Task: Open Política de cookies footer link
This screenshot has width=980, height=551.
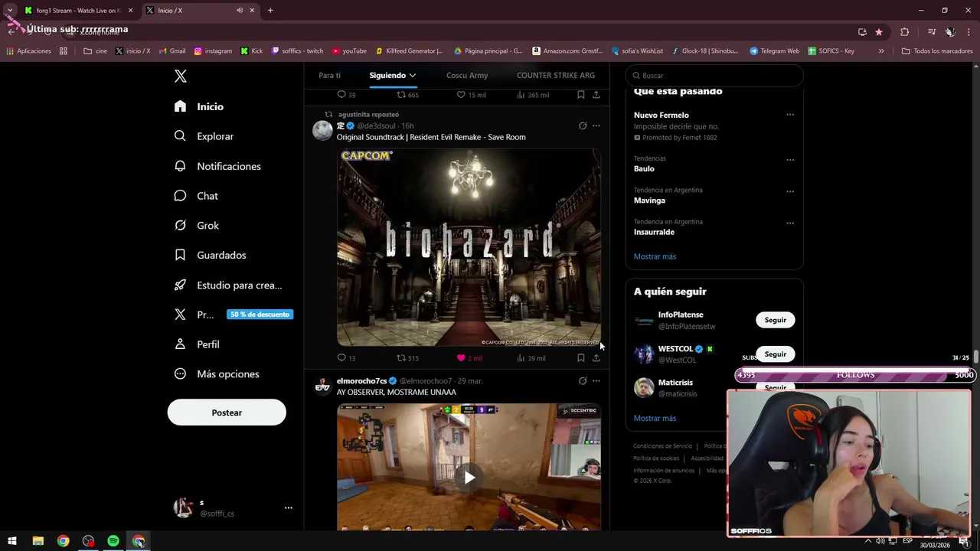Action: [x=656, y=458]
